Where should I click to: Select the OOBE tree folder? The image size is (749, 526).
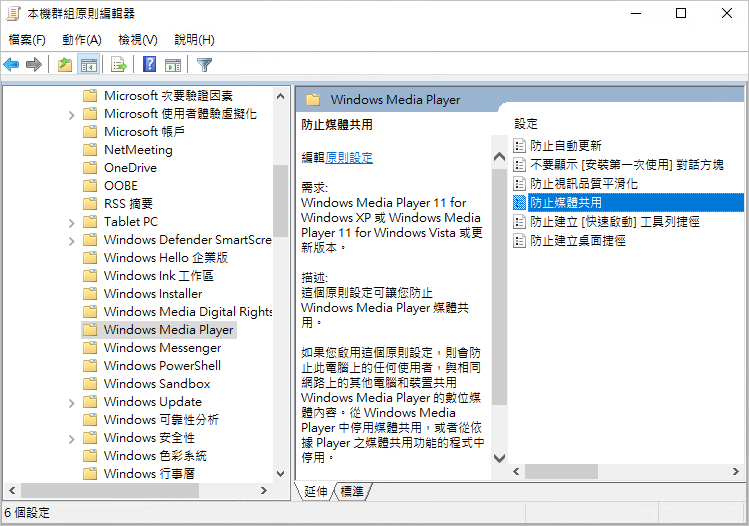(121, 186)
